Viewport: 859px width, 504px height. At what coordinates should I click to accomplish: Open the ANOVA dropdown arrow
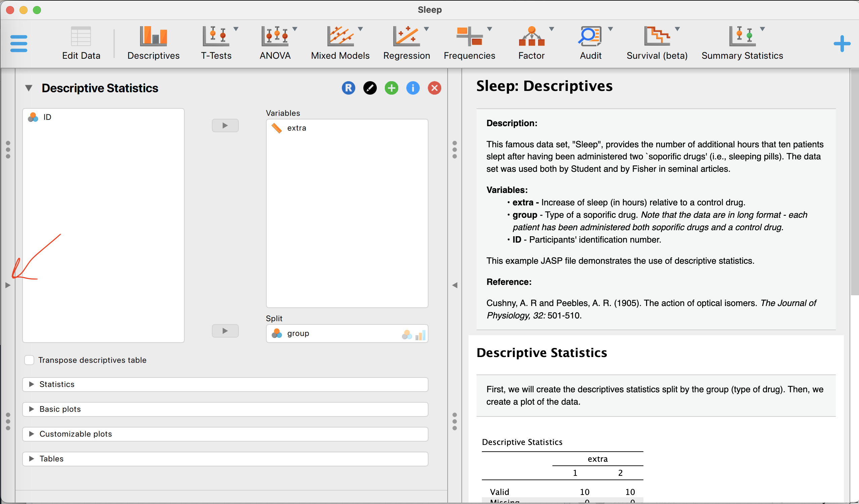click(x=295, y=29)
